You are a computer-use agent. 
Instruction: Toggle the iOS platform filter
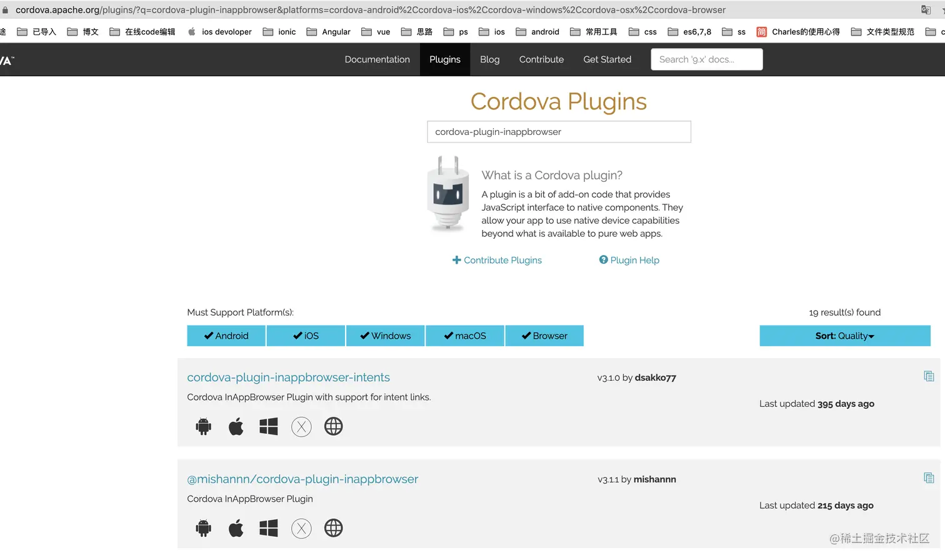306,336
